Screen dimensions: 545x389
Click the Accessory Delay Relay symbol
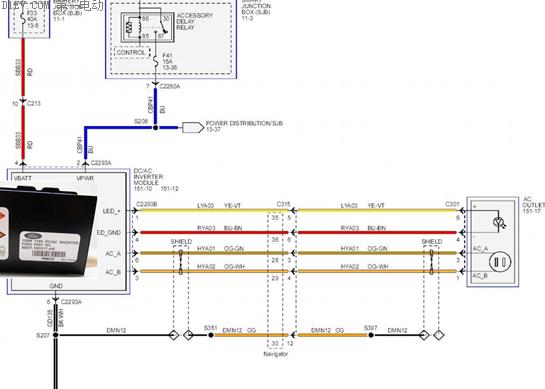pos(147,27)
